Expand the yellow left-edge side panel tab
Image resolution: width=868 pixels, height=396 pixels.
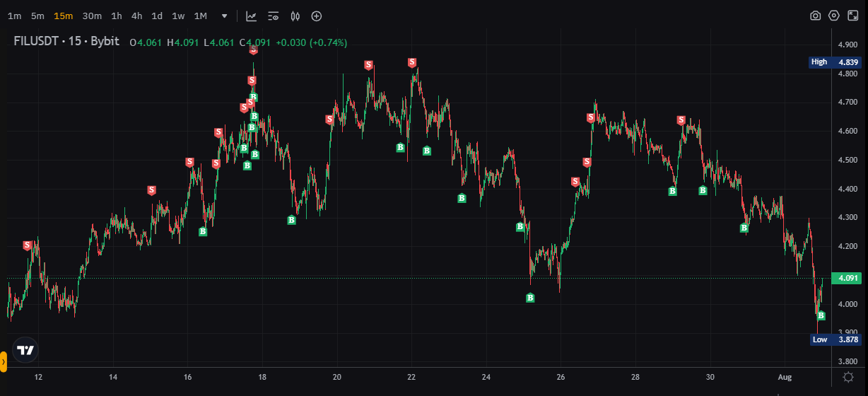pos(4,361)
